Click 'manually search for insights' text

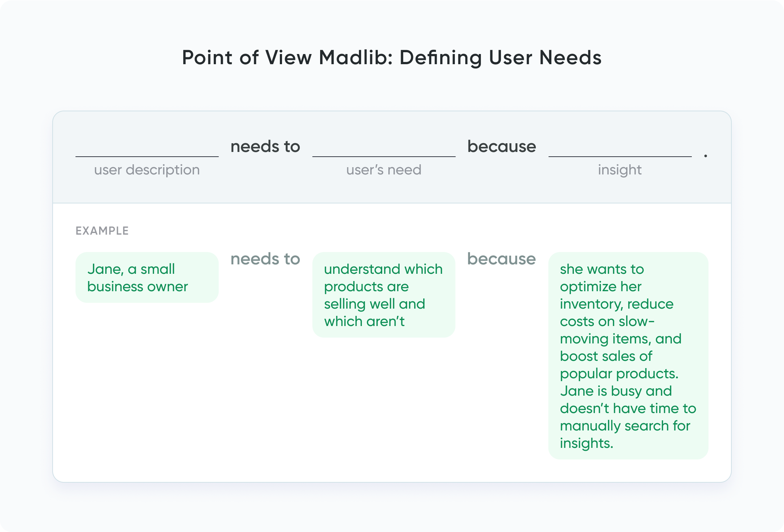[625, 434]
